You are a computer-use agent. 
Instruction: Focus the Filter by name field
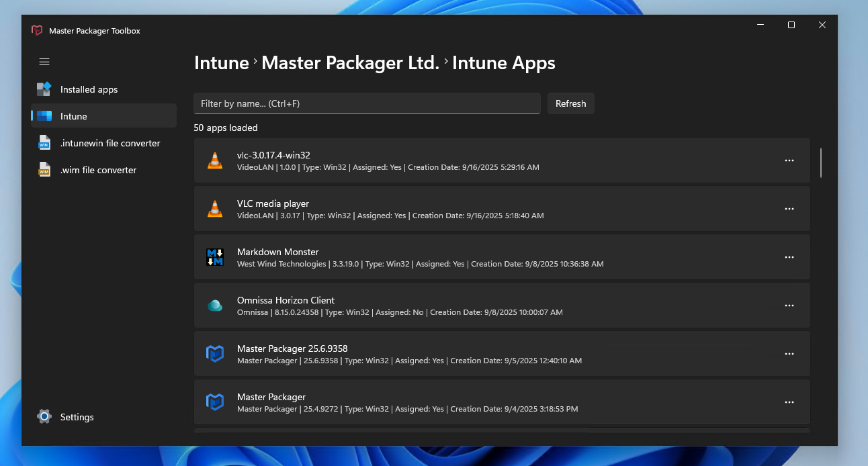pos(367,103)
